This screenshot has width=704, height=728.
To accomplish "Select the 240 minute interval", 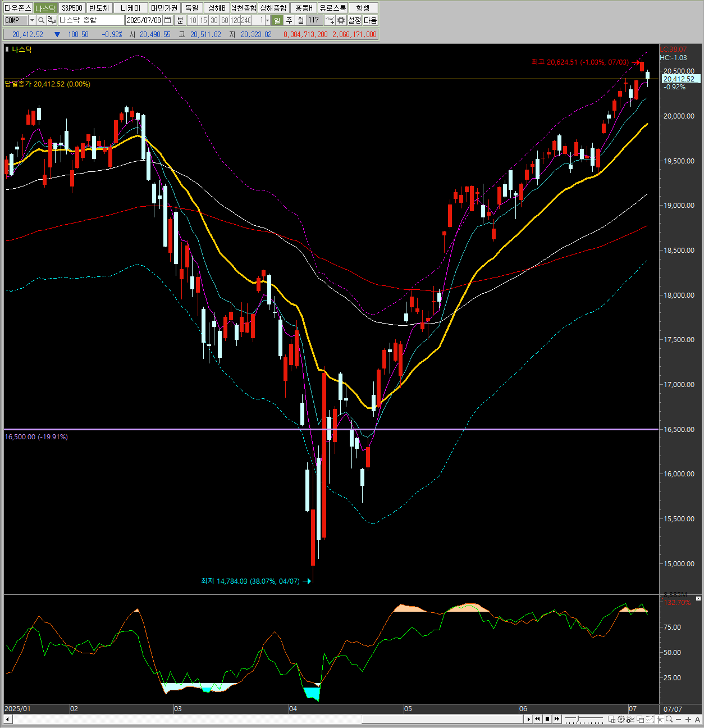I will tap(246, 20).
